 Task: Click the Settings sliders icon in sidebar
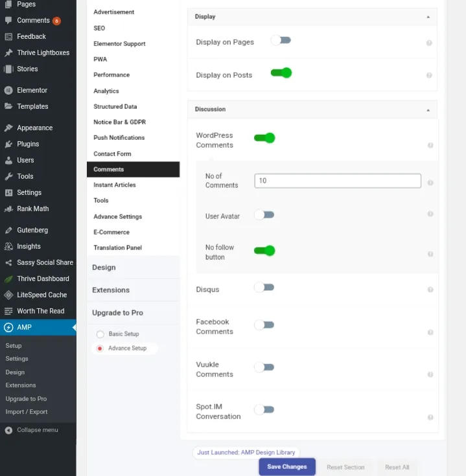8,192
